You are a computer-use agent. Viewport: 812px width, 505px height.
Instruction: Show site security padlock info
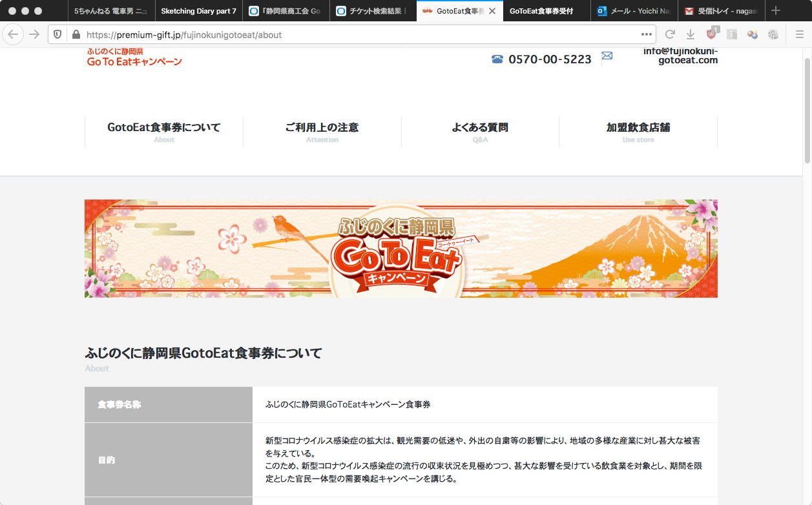point(76,35)
